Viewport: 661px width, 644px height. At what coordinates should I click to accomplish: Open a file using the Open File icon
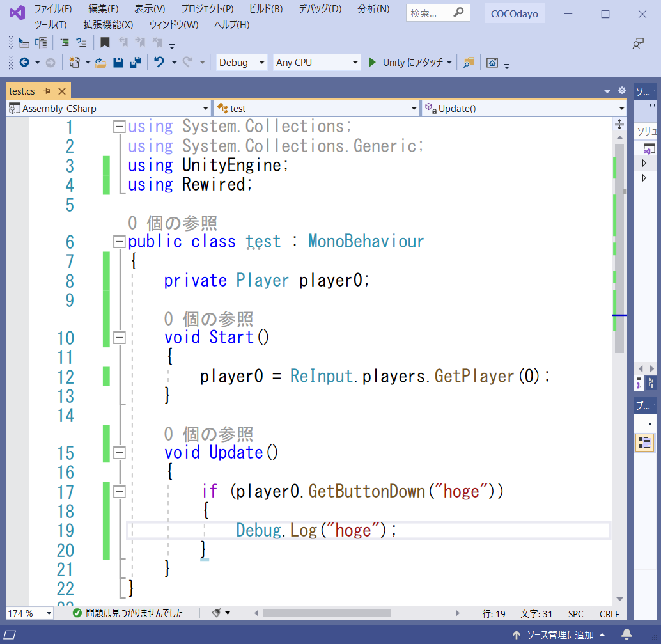(x=99, y=62)
